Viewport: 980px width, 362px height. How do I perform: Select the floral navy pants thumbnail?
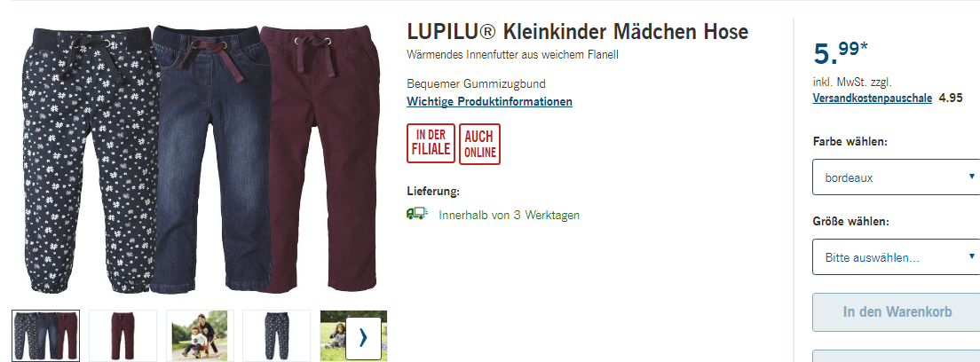276,335
